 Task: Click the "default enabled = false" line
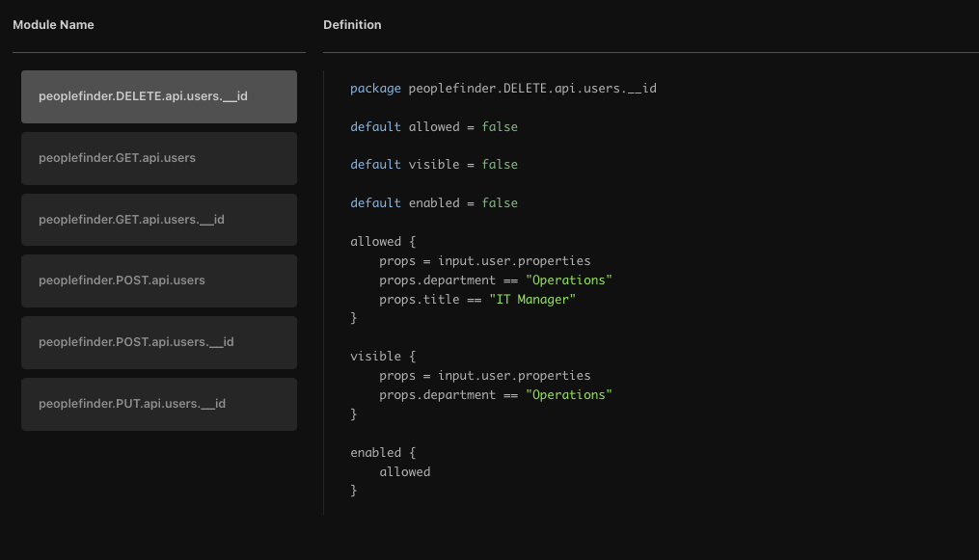pyautogui.click(x=434, y=203)
